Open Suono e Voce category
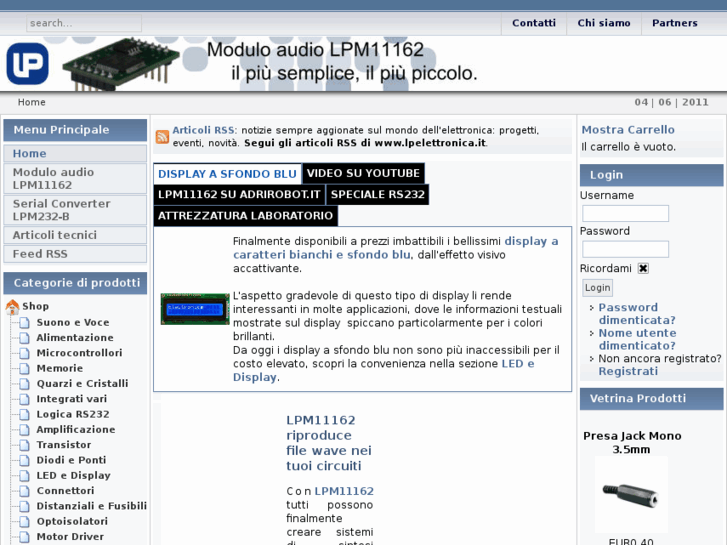 [73, 322]
